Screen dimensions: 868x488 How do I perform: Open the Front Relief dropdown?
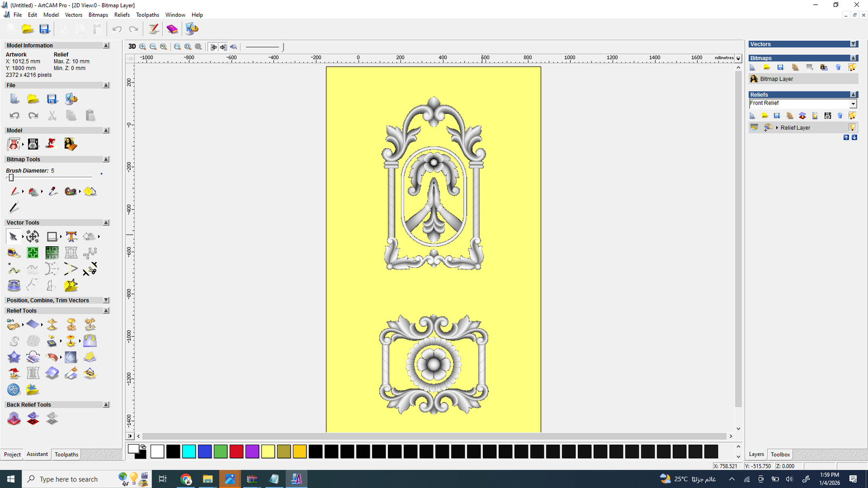point(853,104)
